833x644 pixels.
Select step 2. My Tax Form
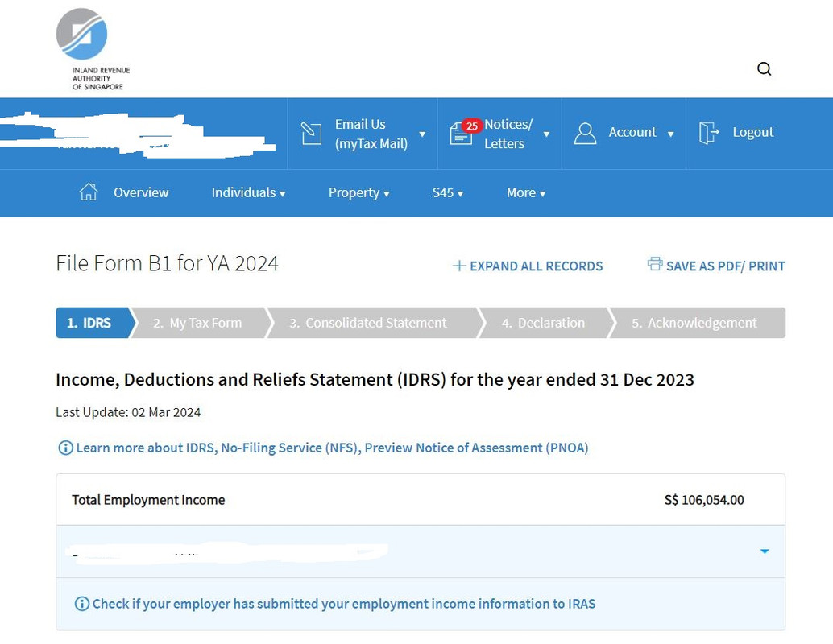201,323
